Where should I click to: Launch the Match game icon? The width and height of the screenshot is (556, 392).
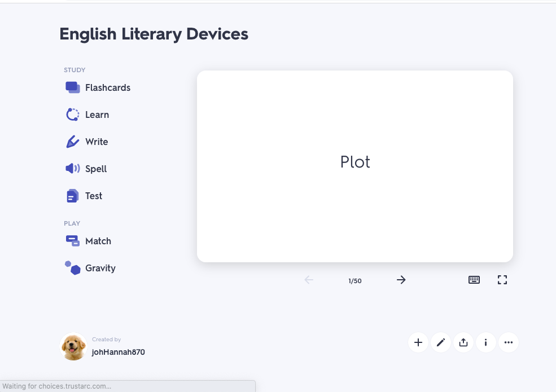click(73, 241)
